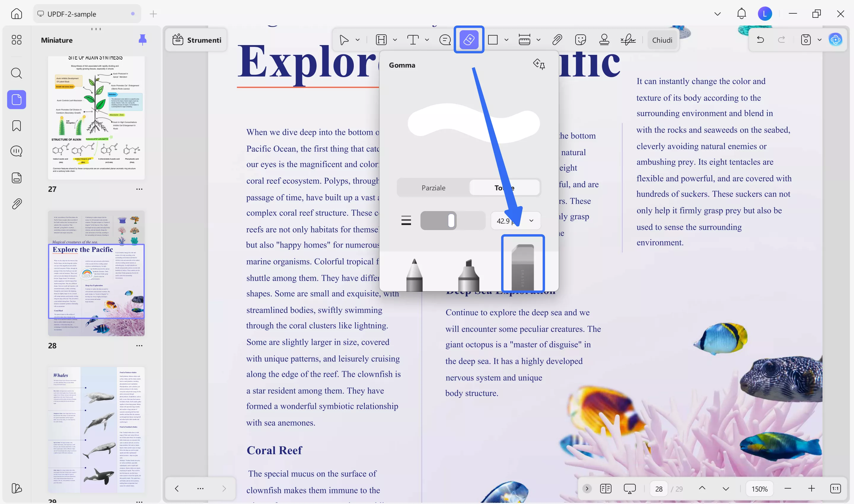Open the bookmarks panel in sidebar

16,126
